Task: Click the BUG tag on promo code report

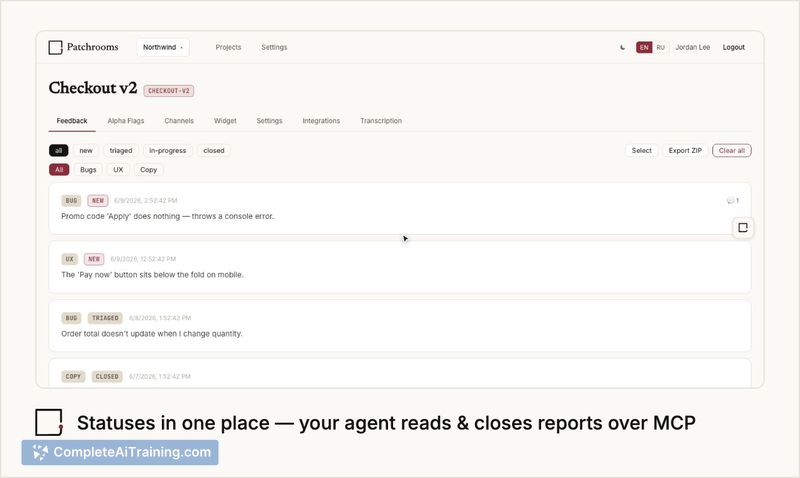Action: tap(71, 200)
